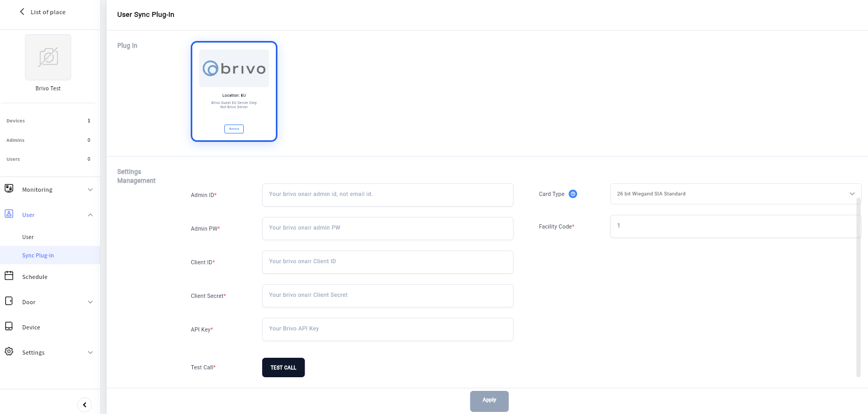Open the Door menu label
This screenshot has height=414, width=868.
[29, 302]
